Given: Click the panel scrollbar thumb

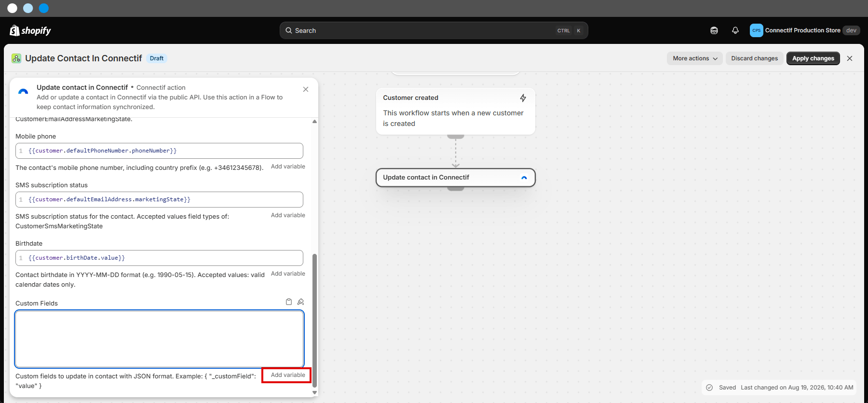Looking at the screenshot, I should click(314, 320).
